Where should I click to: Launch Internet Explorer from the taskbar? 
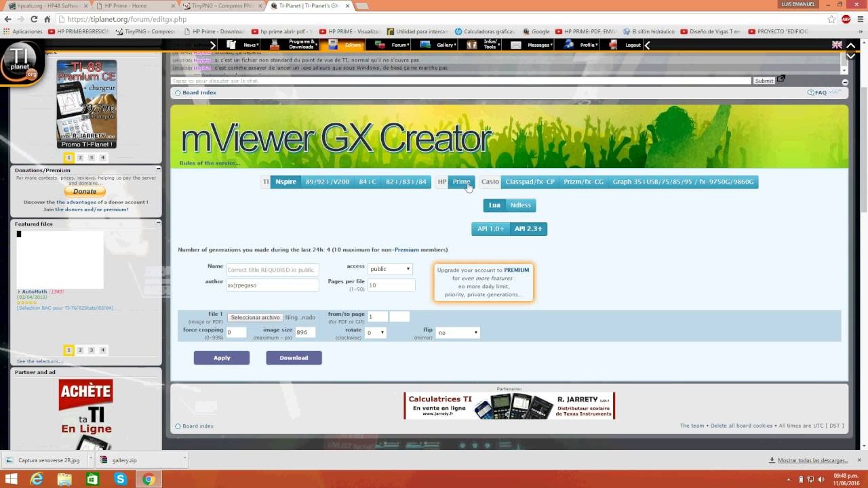point(37,479)
